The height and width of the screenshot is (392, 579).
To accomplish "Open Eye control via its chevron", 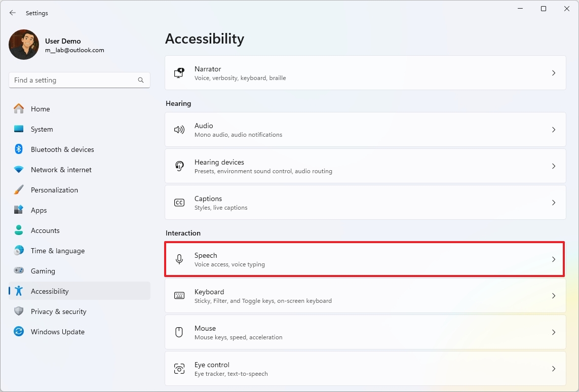I will (x=554, y=368).
